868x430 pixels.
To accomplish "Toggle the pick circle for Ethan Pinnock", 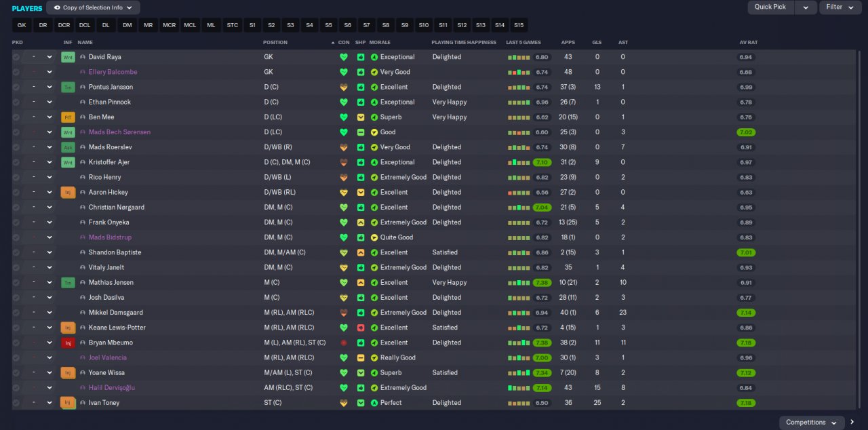I will click(16, 102).
